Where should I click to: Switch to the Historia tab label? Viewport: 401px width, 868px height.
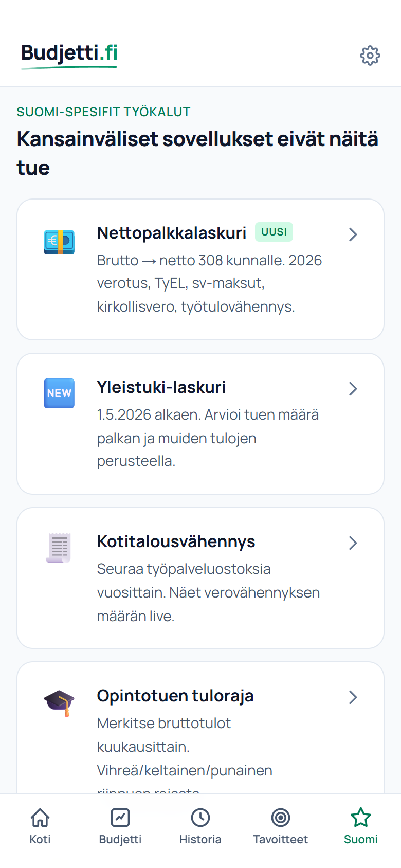tap(200, 839)
